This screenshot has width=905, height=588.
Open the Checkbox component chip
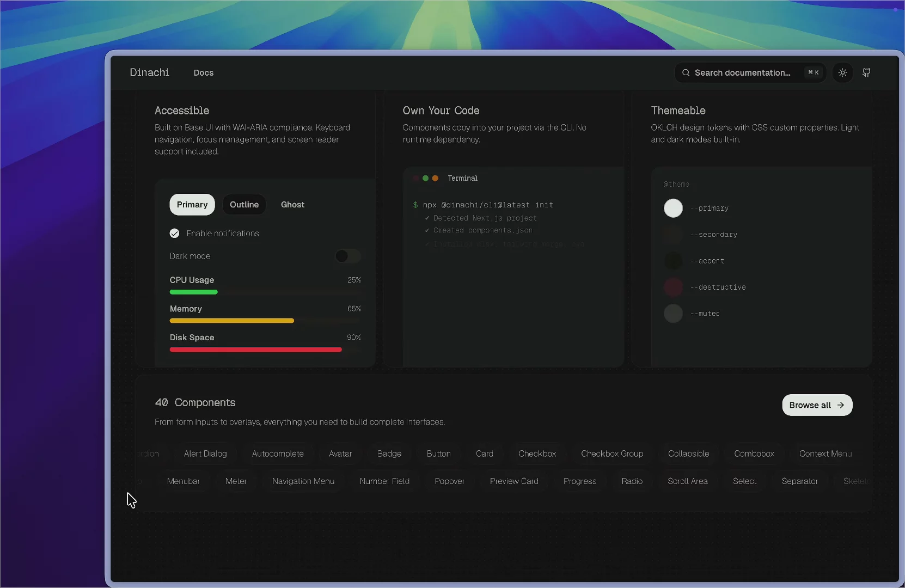click(537, 454)
